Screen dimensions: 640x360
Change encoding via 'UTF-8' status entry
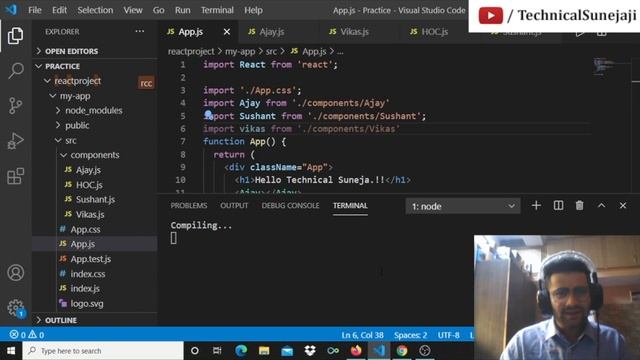pyautogui.click(x=448, y=335)
